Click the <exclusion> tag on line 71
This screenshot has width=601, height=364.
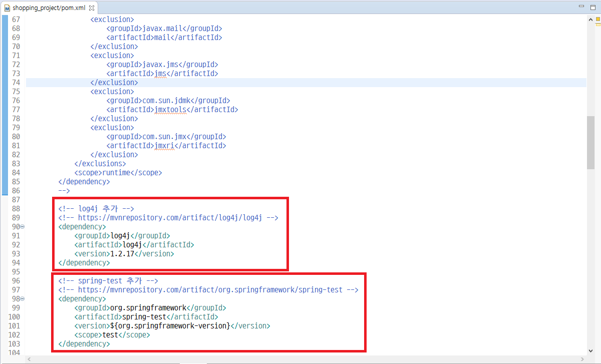112,56
